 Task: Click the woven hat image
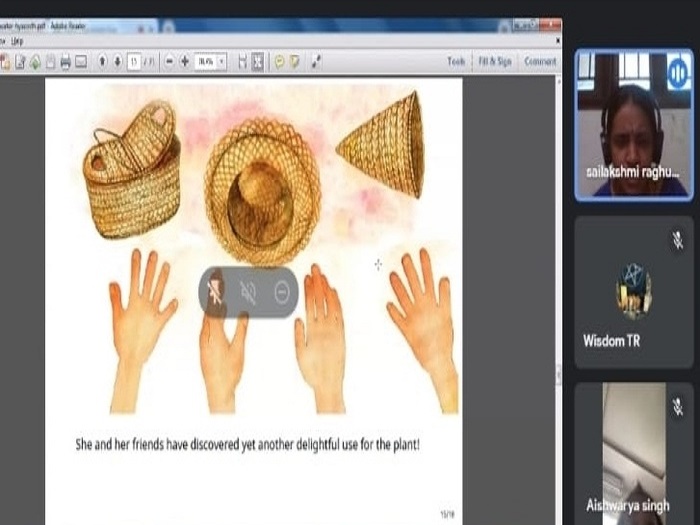[262, 192]
